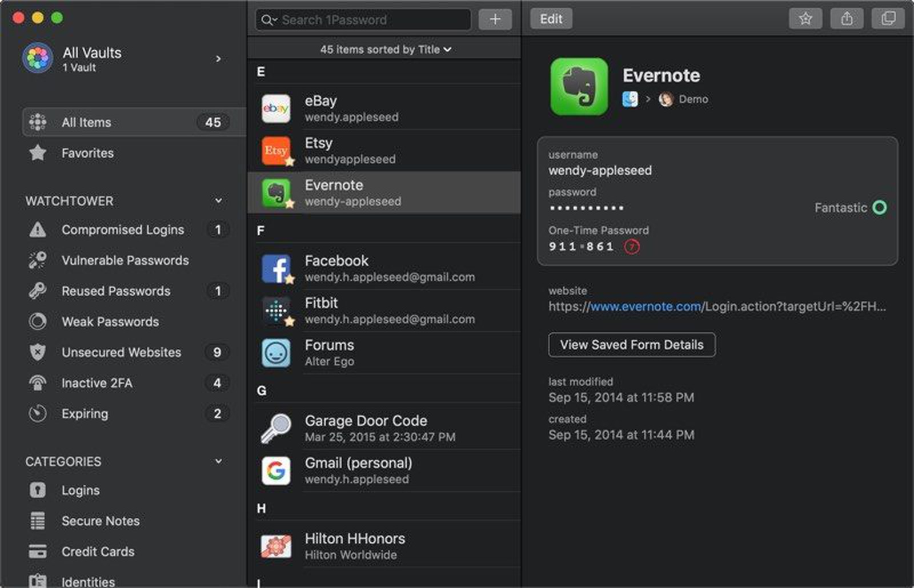This screenshot has width=914, height=588.
Task: Select the Fitbit login item
Action: [x=384, y=311]
